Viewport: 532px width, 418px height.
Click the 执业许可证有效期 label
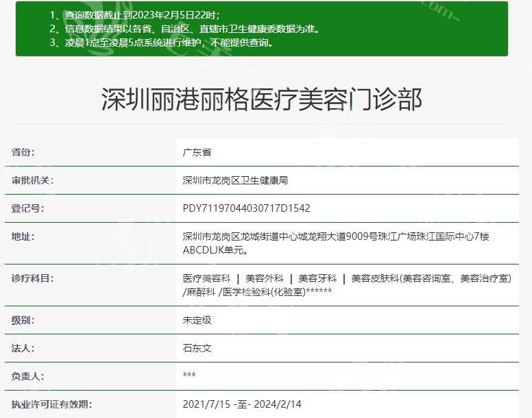(x=51, y=404)
